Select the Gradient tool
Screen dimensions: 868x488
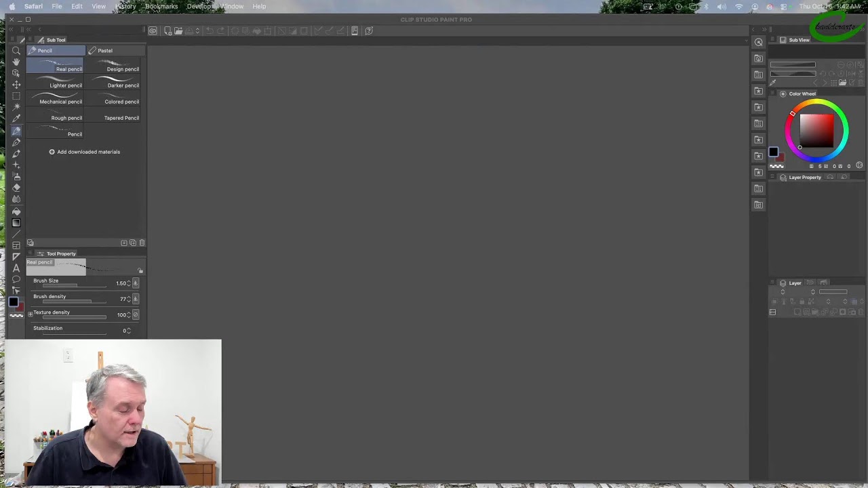point(16,223)
